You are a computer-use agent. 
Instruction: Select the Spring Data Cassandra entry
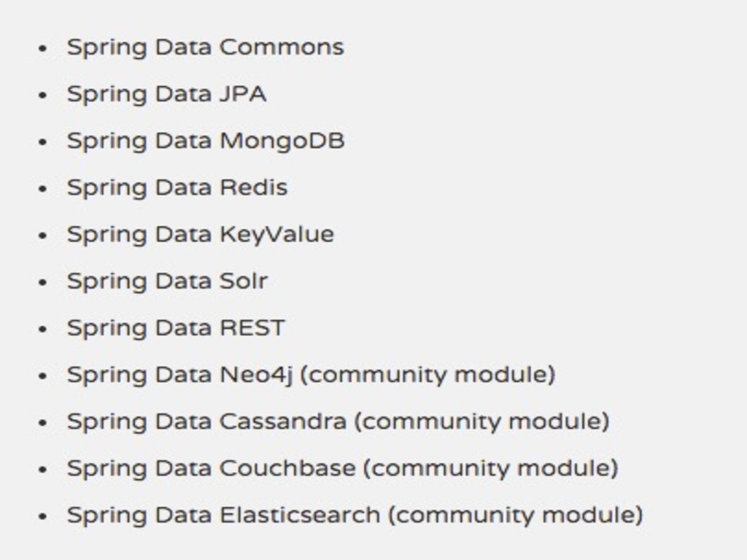tap(206, 421)
